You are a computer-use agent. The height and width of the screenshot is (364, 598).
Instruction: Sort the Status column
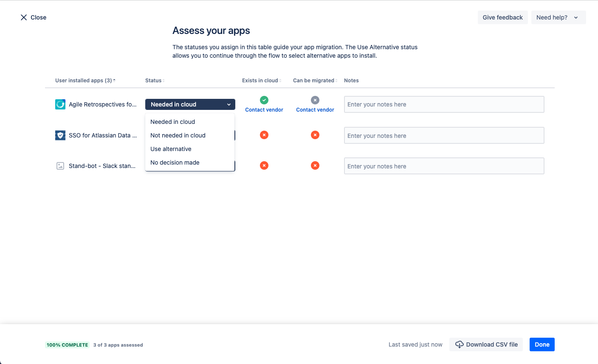(x=155, y=81)
